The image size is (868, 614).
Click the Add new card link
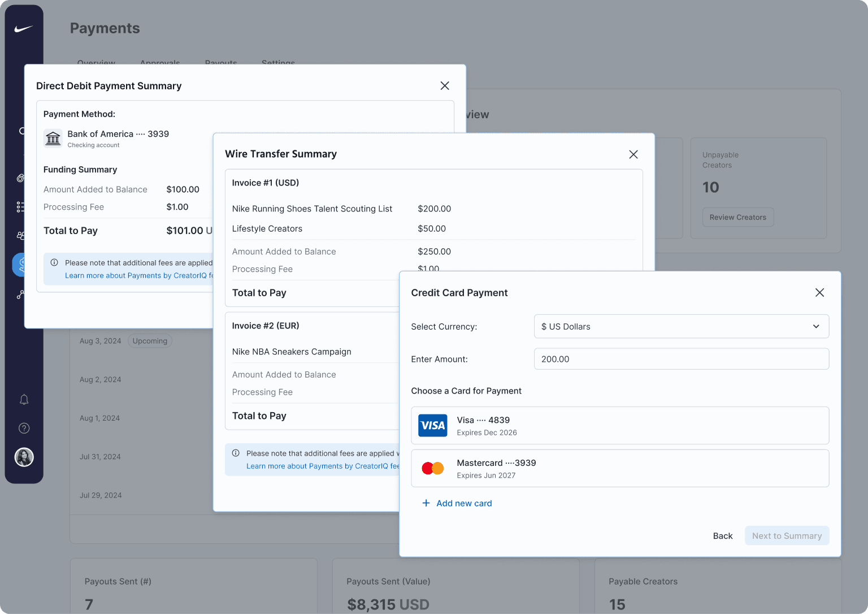click(464, 503)
